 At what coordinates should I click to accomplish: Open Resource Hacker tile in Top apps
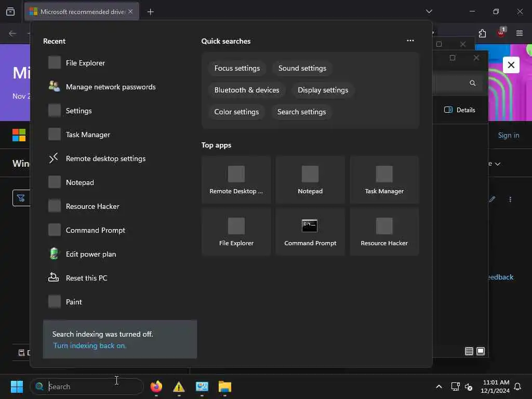pos(384,232)
